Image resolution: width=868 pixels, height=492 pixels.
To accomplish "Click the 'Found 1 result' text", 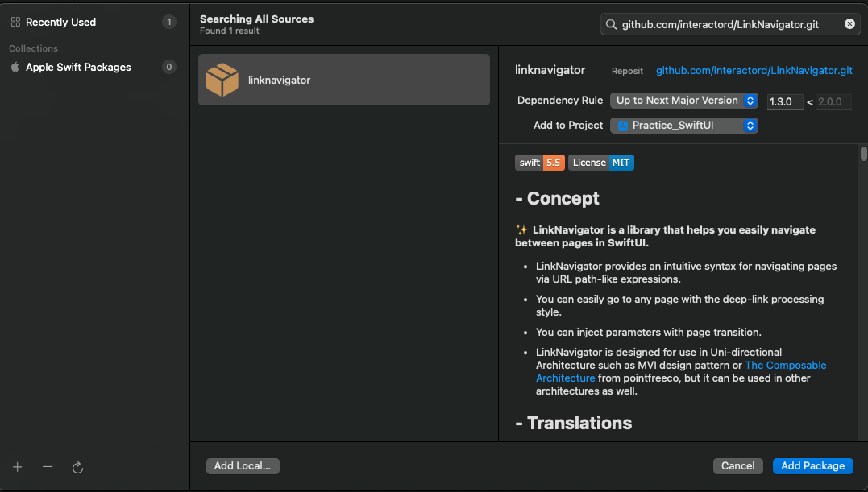I will pos(229,31).
